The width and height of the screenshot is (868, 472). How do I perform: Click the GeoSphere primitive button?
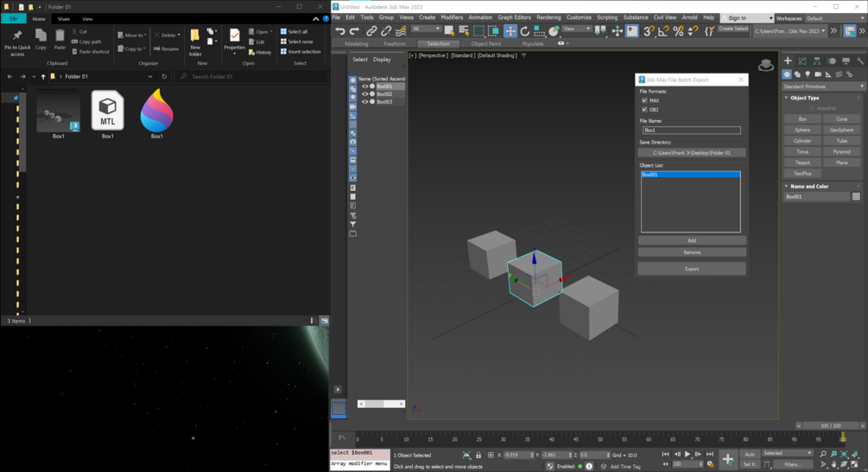tap(841, 131)
